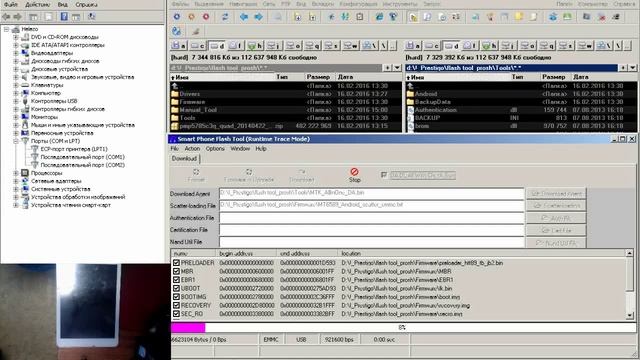Select drive f button in right panel
Screen dimensions: 640x360
(x=471, y=46)
